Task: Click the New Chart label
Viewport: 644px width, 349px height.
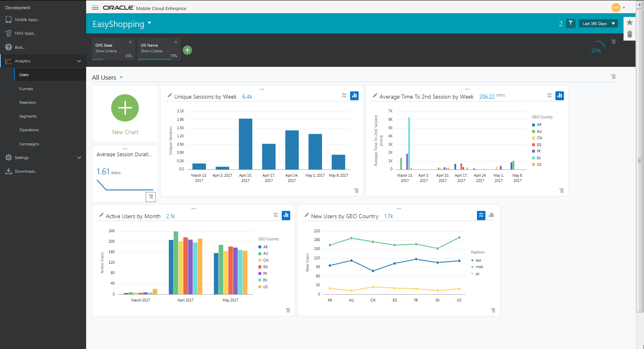Action: [125, 132]
